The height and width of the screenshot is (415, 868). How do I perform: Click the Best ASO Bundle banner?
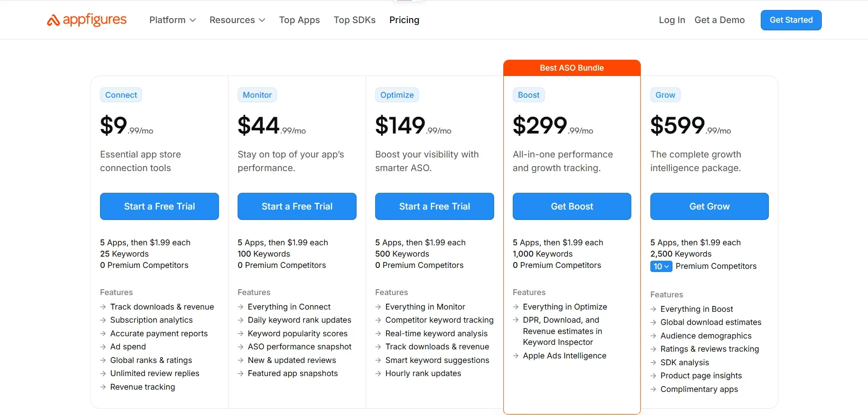[572, 67]
